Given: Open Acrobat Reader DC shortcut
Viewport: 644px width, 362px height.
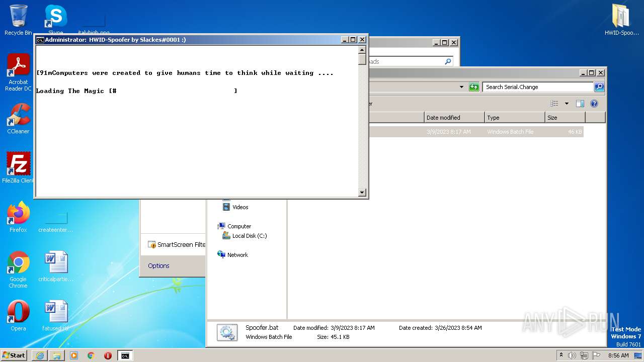Looking at the screenshot, I should (18, 72).
